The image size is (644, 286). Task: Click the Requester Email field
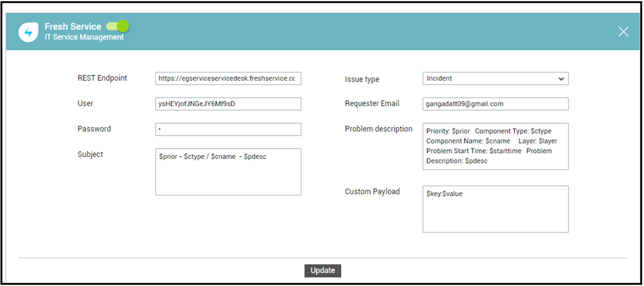click(495, 104)
